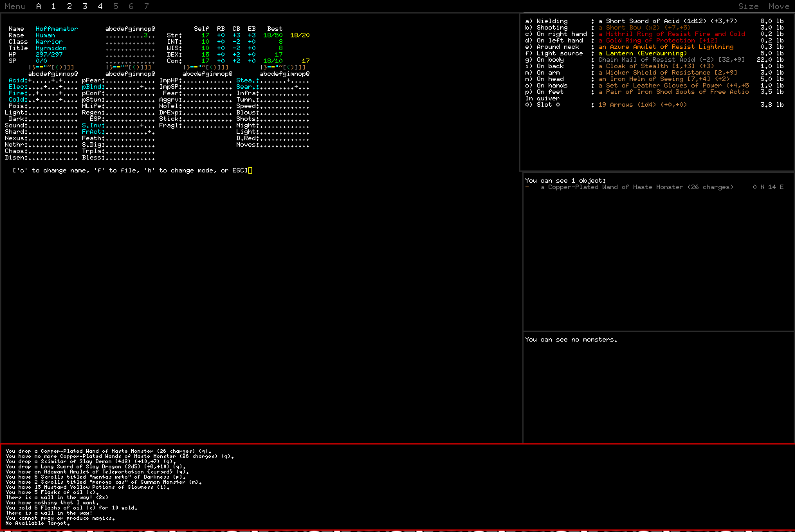Click the yellow 18/20 Str value

pyautogui.click(x=300, y=35)
